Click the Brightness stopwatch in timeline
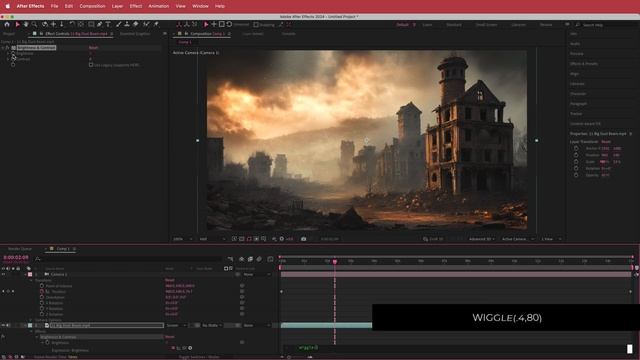Screen dimensions: 640x360 click(x=48, y=343)
